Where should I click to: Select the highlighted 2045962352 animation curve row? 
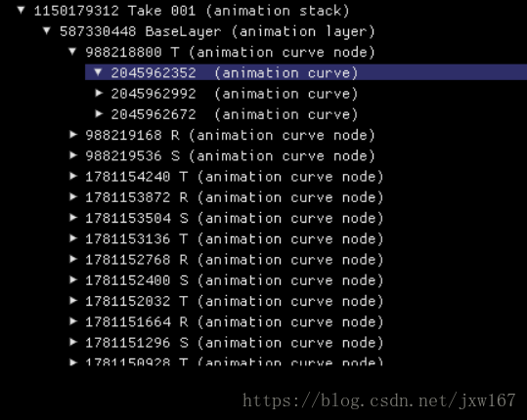coord(306,72)
